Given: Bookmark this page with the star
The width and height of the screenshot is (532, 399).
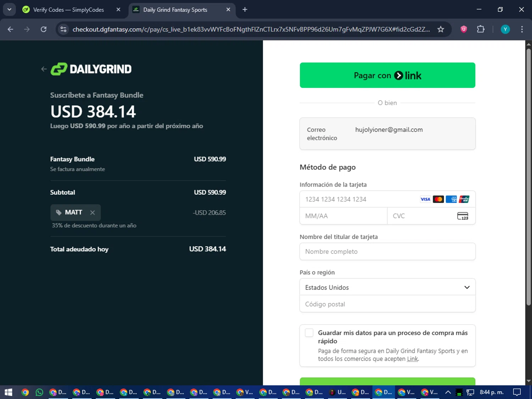Looking at the screenshot, I should pyautogui.click(x=440, y=29).
